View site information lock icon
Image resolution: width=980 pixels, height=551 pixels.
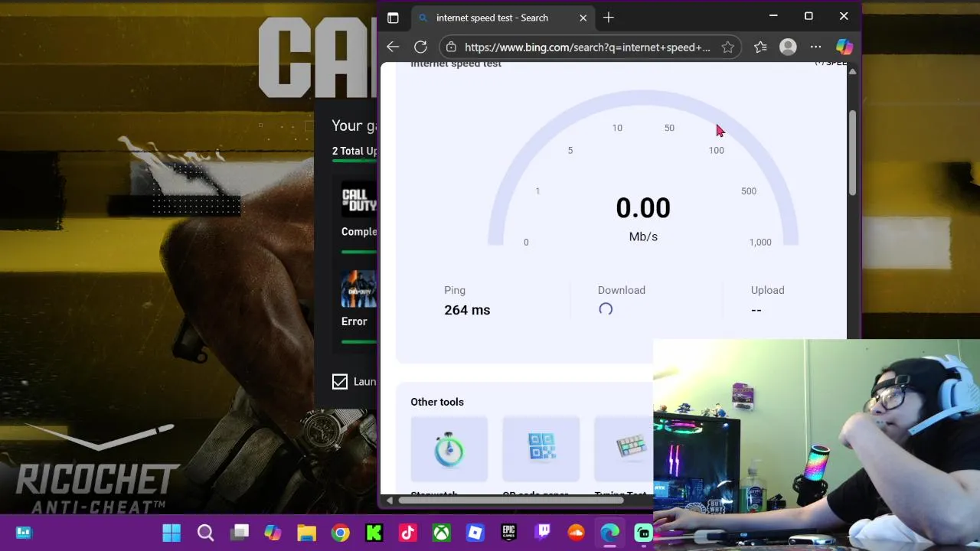click(452, 47)
